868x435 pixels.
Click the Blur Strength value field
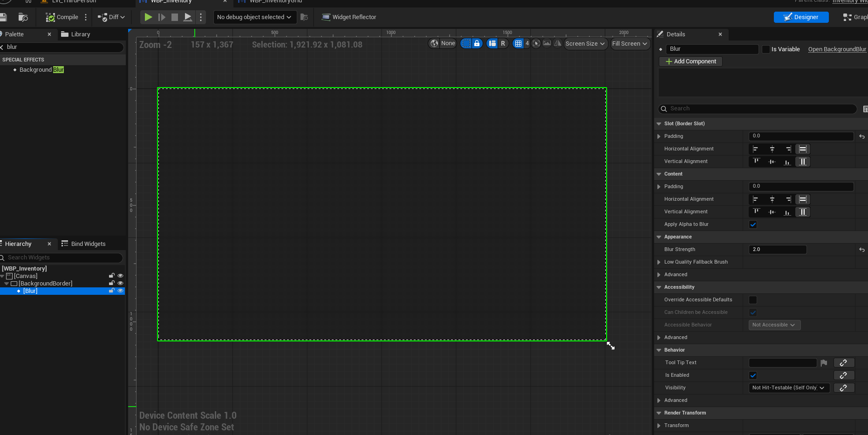(777, 250)
